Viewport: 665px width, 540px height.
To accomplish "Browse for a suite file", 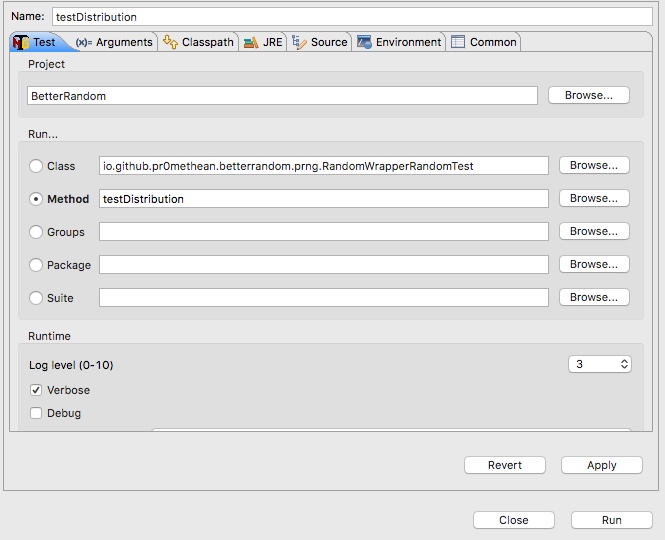I will point(594,297).
